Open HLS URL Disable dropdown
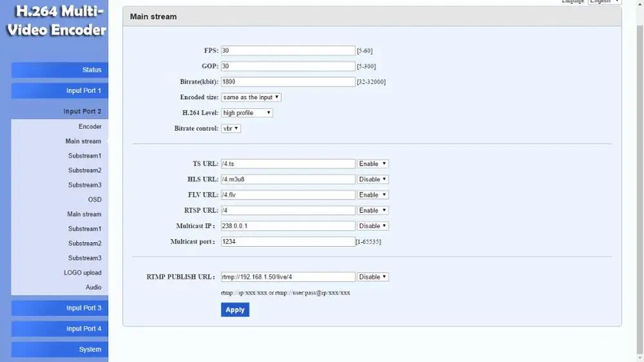The width and height of the screenshot is (644, 362). click(x=372, y=179)
